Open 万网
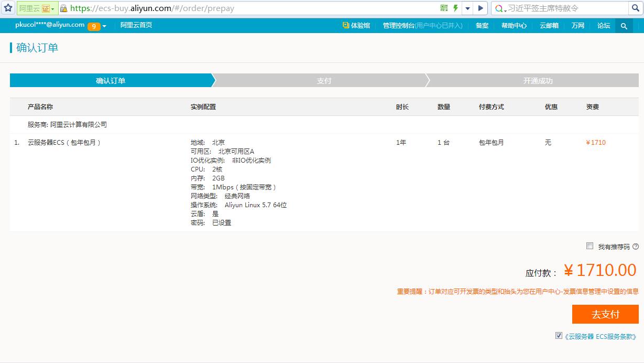The height and width of the screenshot is (363, 644). pos(578,25)
